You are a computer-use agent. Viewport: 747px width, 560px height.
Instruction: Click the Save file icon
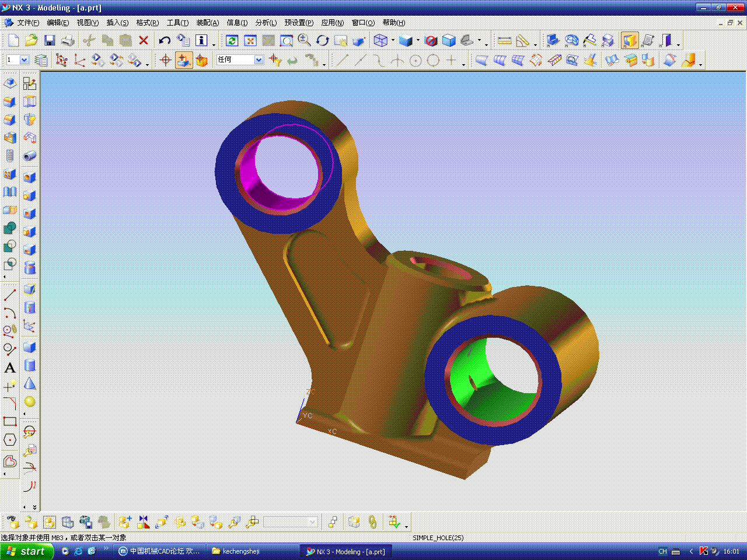tap(50, 40)
